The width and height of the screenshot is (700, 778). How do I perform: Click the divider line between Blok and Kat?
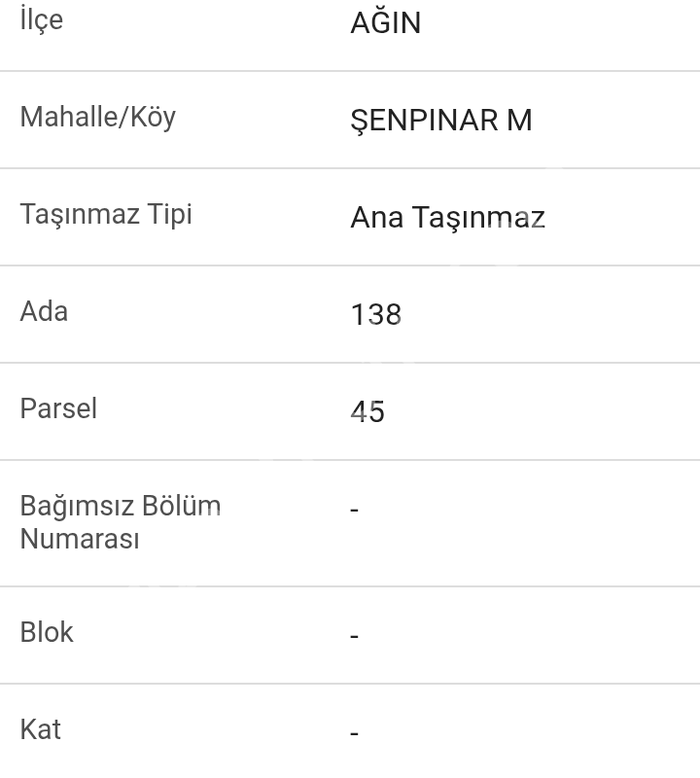click(x=350, y=684)
